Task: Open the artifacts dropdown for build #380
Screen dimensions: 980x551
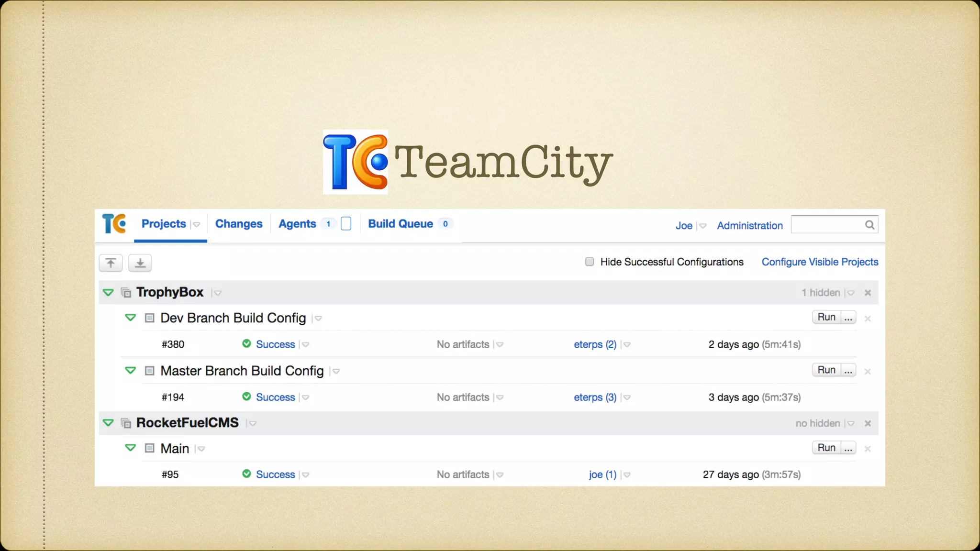Action: pos(500,345)
